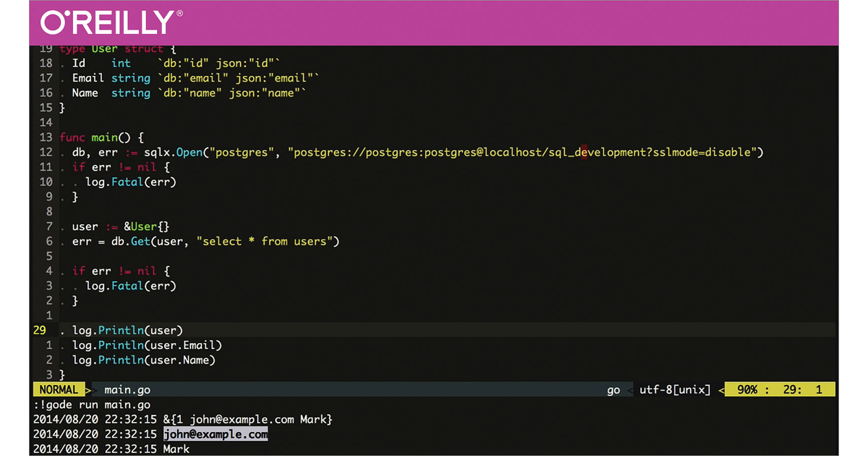Screen dimensions: 868x456
Task: Click the 'Id int' field line
Action: coord(175,64)
